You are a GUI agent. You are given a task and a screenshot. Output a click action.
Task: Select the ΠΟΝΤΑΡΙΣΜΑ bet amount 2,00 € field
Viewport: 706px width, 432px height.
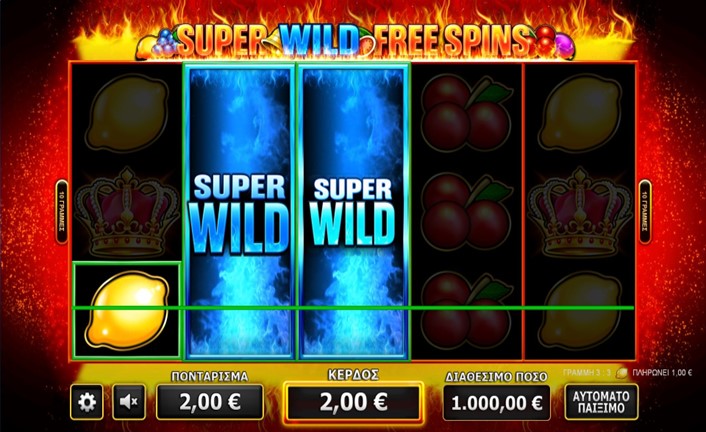[x=210, y=402]
